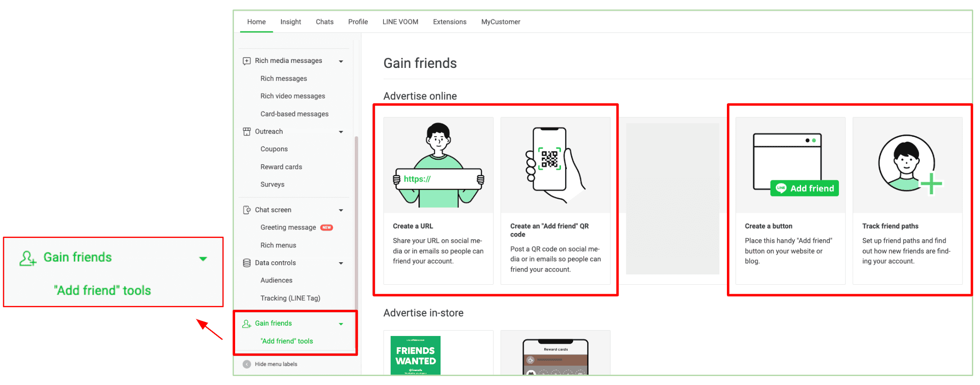Click the Post a QR code description
Viewport: 980px width, 385px height.
pyautogui.click(x=556, y=259)
